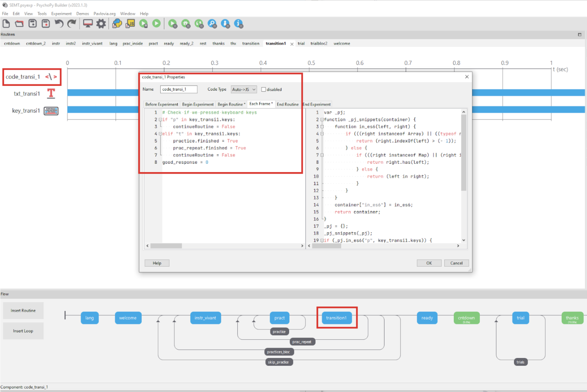Image resolution: width=587 pixels, height=392 pixels.
Task: Select the txt_transi1 text component icon
Action: 51,94
